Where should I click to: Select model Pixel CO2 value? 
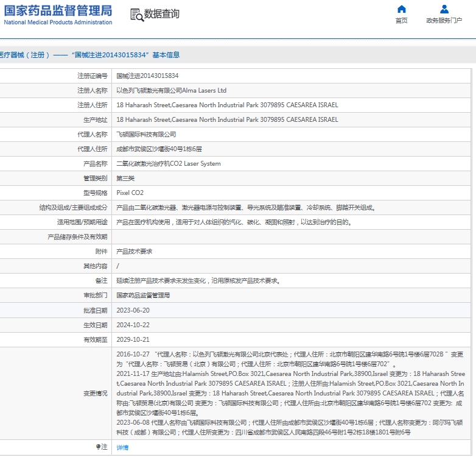130,193
